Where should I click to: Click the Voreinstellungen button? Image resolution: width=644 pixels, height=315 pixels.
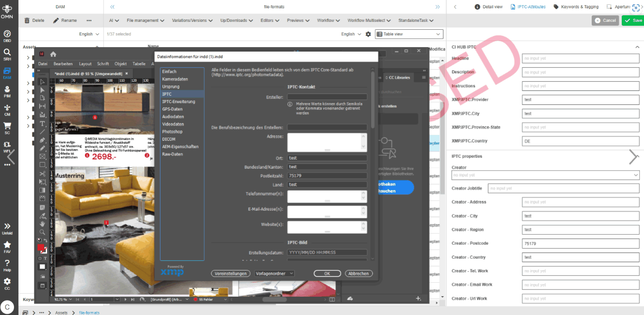point(231,274)
